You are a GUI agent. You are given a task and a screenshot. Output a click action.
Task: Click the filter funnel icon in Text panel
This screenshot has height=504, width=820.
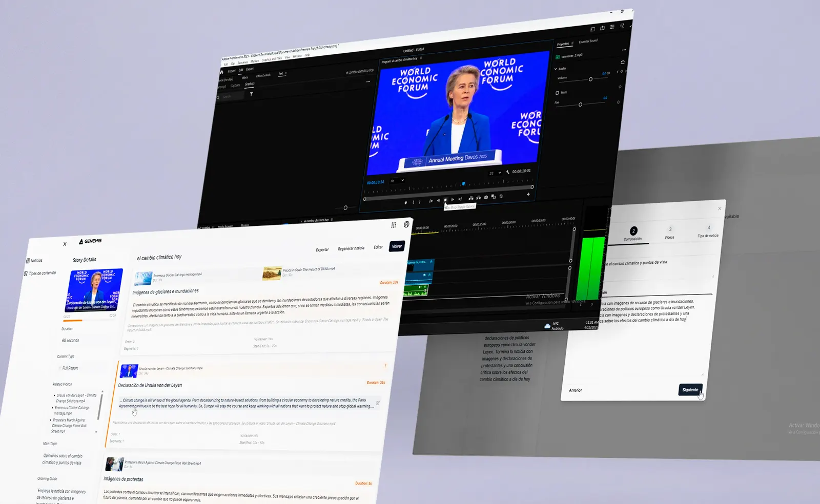(251, 94)
